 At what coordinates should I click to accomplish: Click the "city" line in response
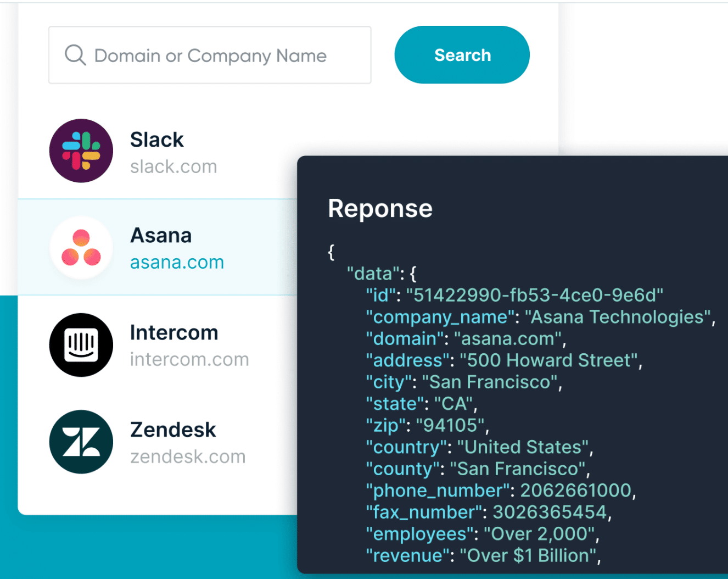coord(464,382)
